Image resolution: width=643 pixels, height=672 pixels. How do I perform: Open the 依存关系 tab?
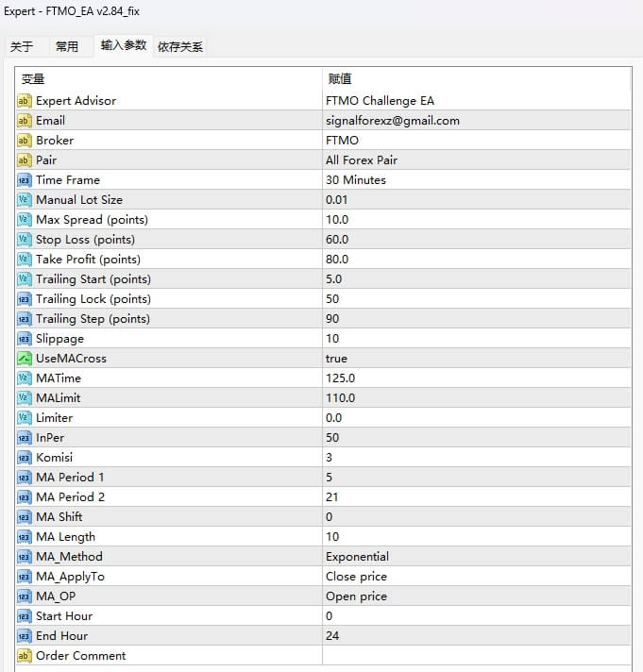pos(180,46)
